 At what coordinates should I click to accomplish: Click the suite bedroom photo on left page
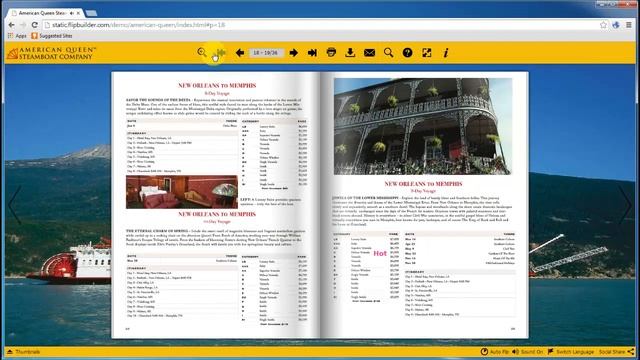(x=182, y=192)
